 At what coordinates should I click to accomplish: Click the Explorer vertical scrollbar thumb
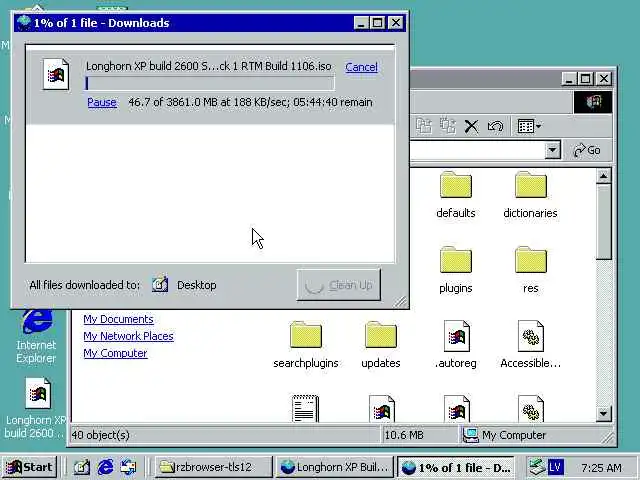603,221
